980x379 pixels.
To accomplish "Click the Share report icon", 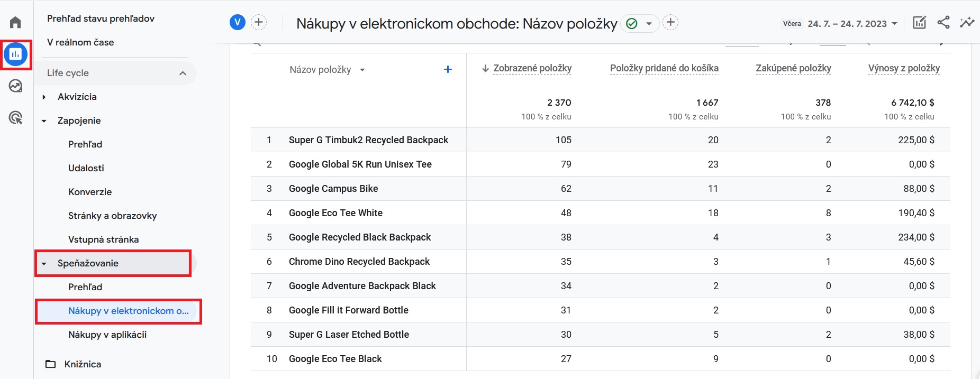I will pos(943,22).
